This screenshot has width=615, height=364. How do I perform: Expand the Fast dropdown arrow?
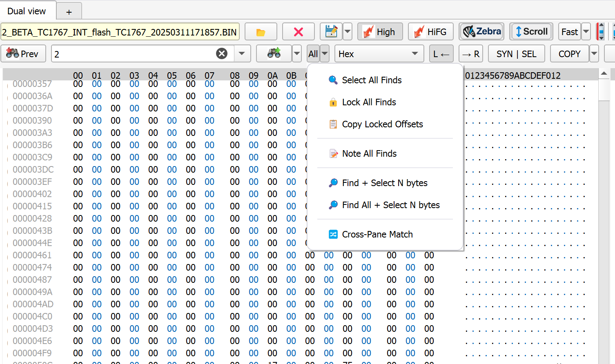pyautogui.click(x=586, y=32)
